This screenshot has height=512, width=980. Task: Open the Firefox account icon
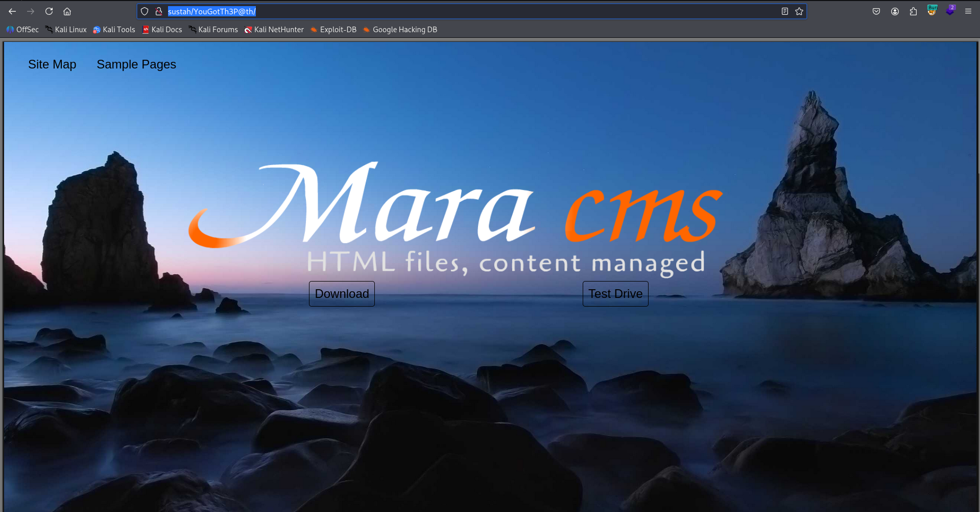click(x=895, y=11)
